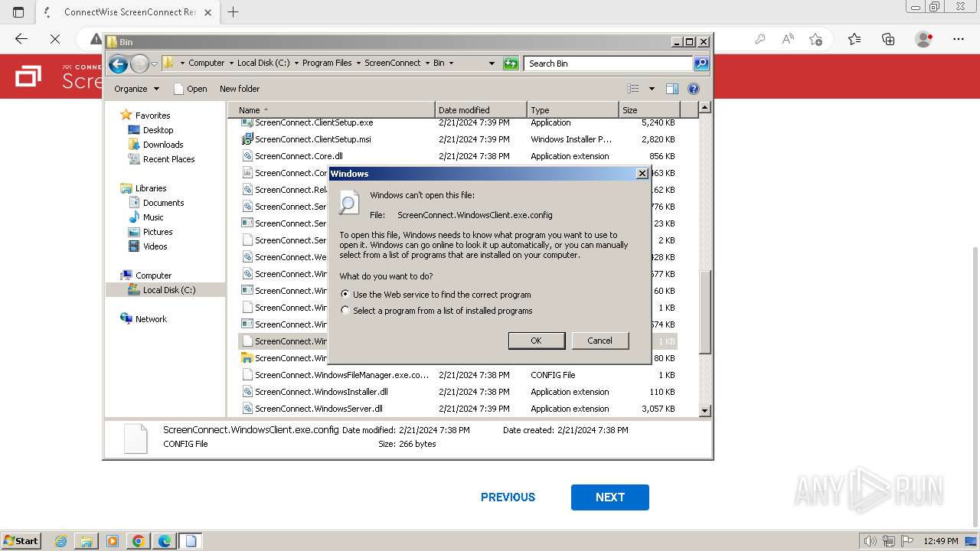The height and width of the screenshot is (551, 980).
Task: Open Documents library
Action: click(x=163, y=203)
